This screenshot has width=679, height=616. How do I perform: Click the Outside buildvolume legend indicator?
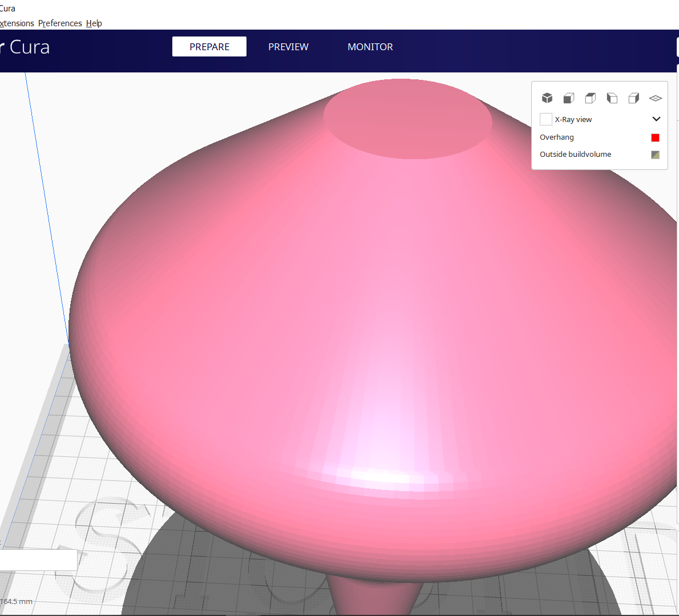click(575, 154)
